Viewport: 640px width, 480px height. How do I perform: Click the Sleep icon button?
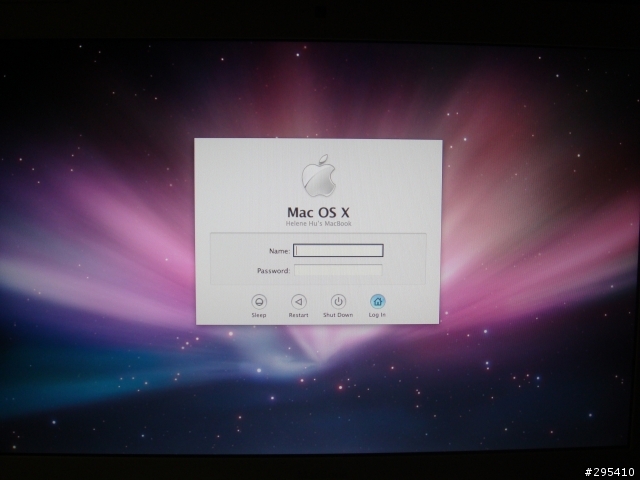tap(259, 302)
